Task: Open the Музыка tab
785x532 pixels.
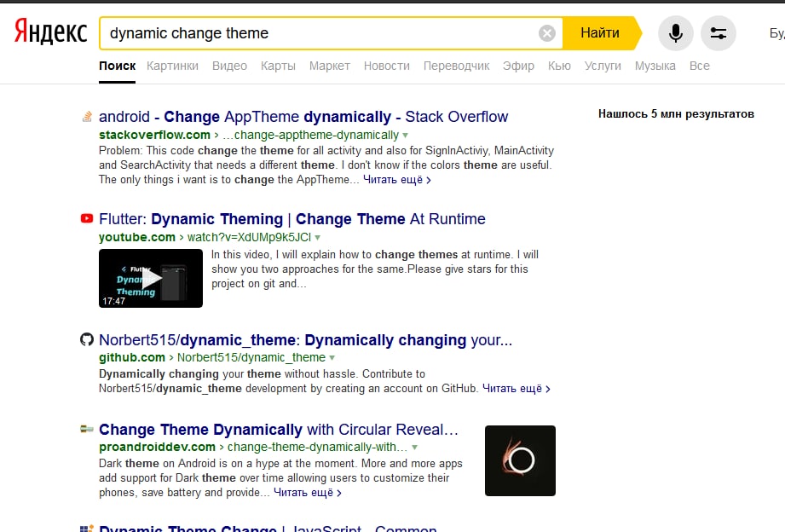Action: point(655,66)
